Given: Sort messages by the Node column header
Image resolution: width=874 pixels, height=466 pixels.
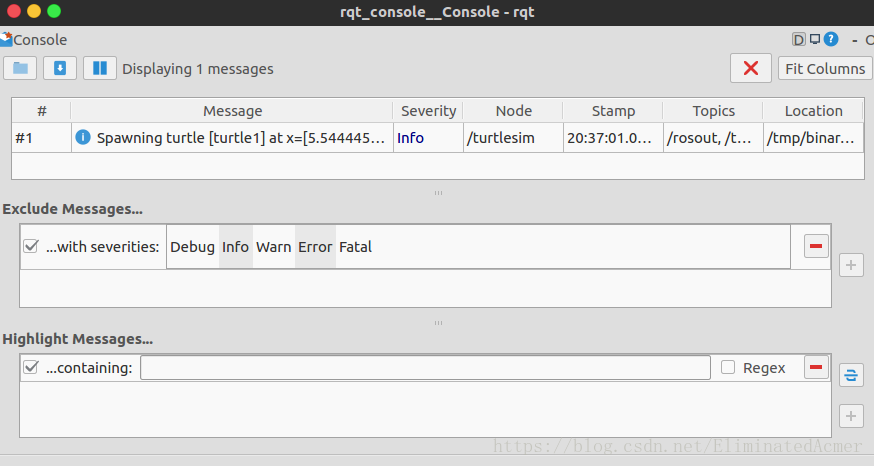Looking at the screenshot, I should [x=513, y=110].
